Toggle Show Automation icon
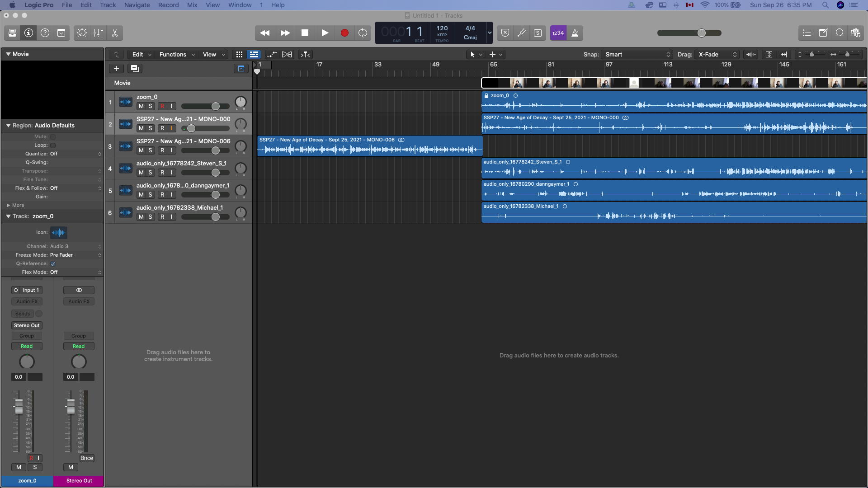 [x=272, y=55]
